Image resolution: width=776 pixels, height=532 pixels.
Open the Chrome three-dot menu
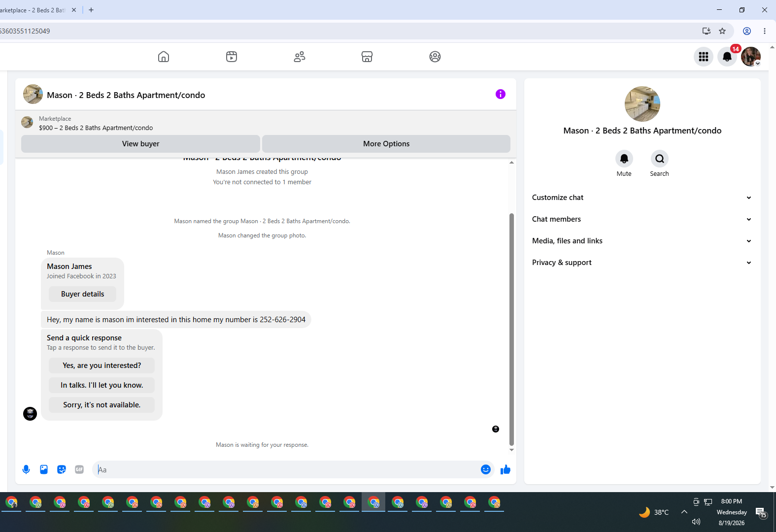[765, 31]
